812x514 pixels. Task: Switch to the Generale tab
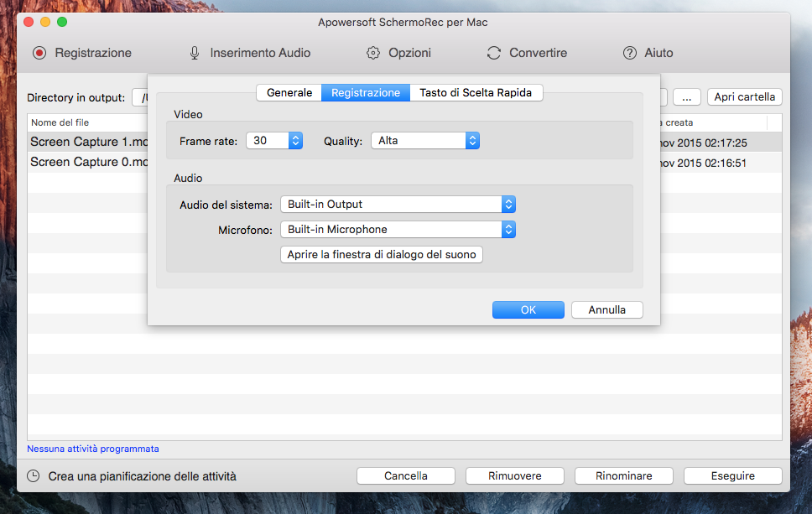[289, 93]
